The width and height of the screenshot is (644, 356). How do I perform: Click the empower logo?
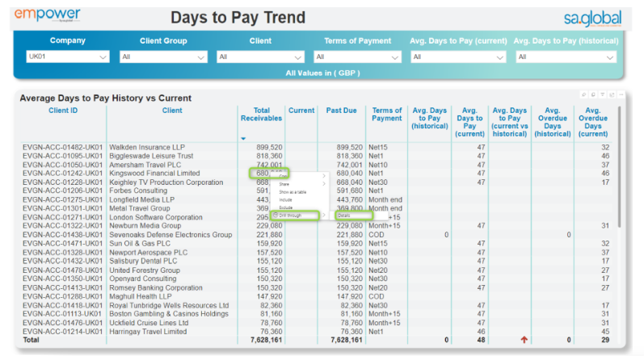click(x=47, y=15)
